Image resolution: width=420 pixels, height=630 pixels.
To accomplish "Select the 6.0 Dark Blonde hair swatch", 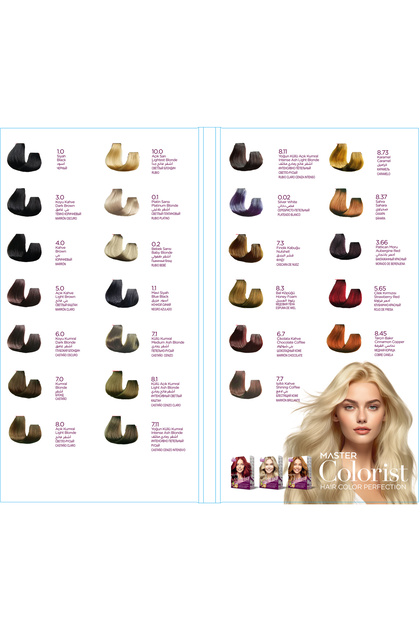I will coord(24,339).
